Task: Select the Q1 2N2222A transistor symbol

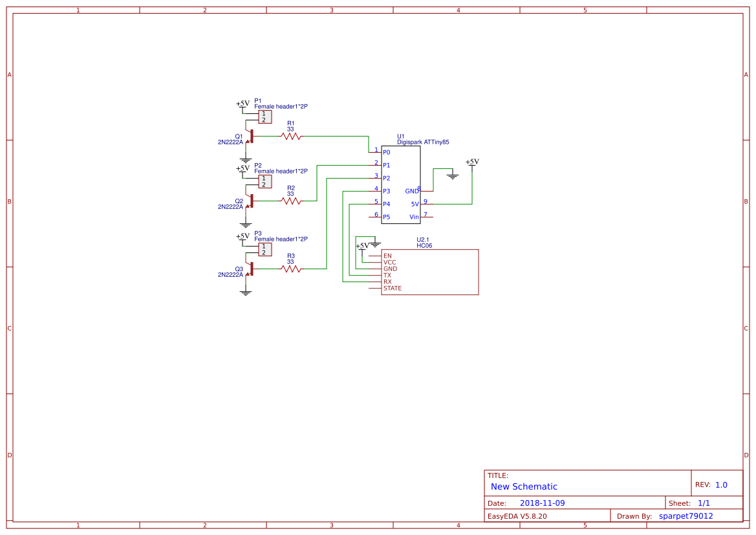Action: [x=252, y=137]
